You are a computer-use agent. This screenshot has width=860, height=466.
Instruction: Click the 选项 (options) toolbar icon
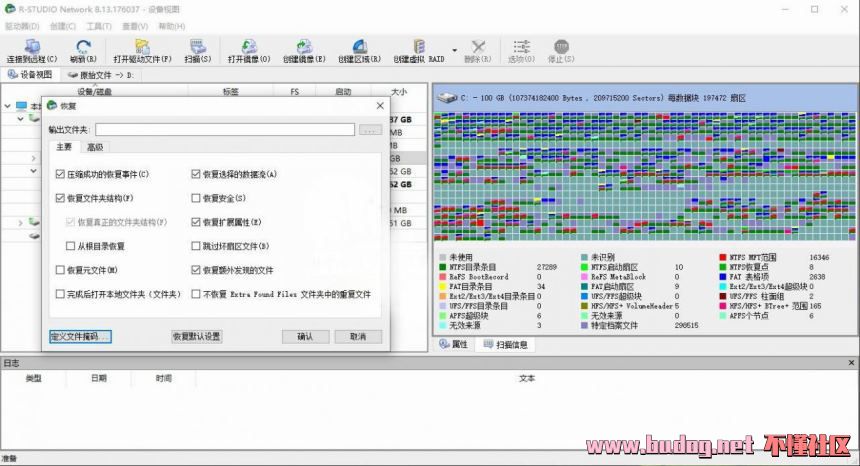[x=521, y=47]
